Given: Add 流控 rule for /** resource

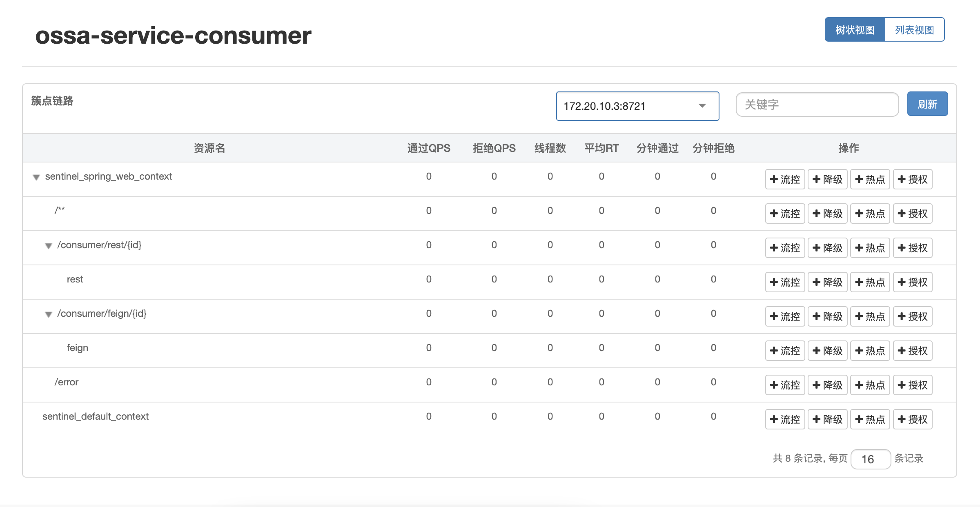Looking at the screenshot, I should pyautogui.click(x=785, y=213).
